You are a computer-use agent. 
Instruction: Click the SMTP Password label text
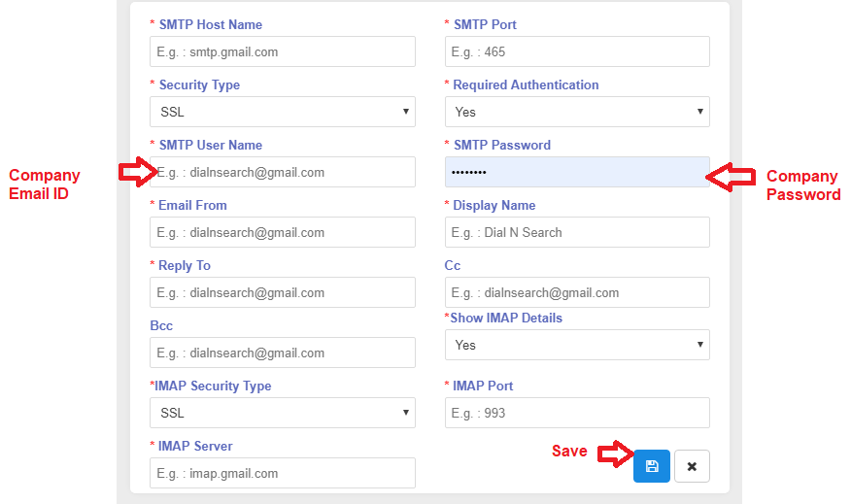point(501,145)
